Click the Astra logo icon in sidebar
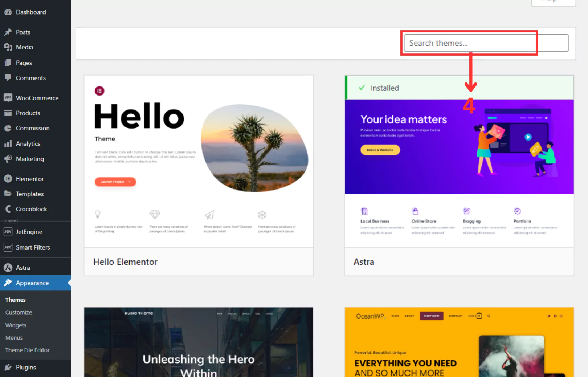This screenshot has height=377, width=588. [x=8, y=268]
